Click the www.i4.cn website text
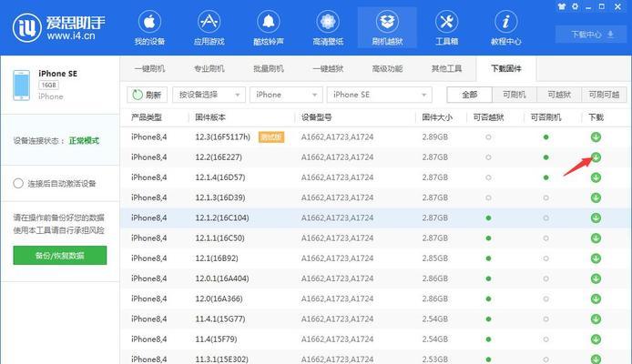 71,35
